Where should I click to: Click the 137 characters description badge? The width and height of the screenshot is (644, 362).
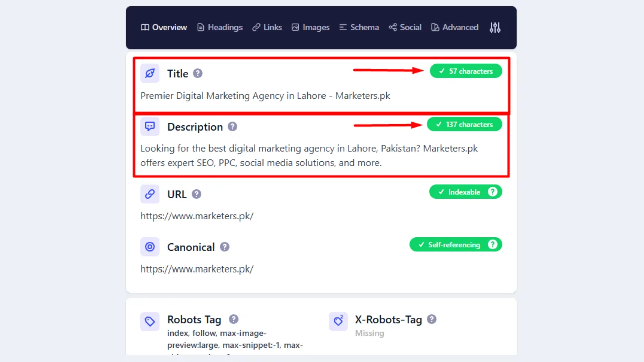tap(464, 124)
